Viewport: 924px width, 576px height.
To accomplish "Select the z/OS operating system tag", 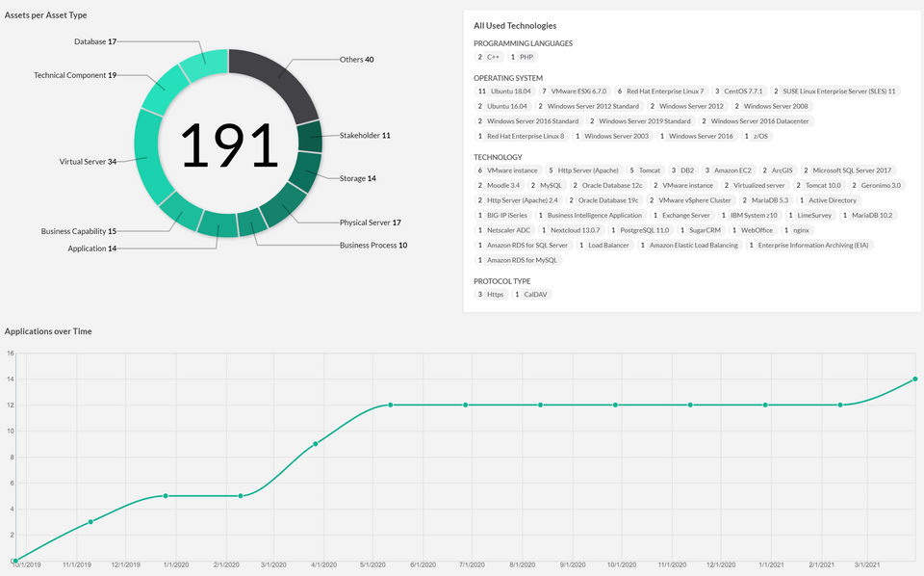I will [757, 136].
